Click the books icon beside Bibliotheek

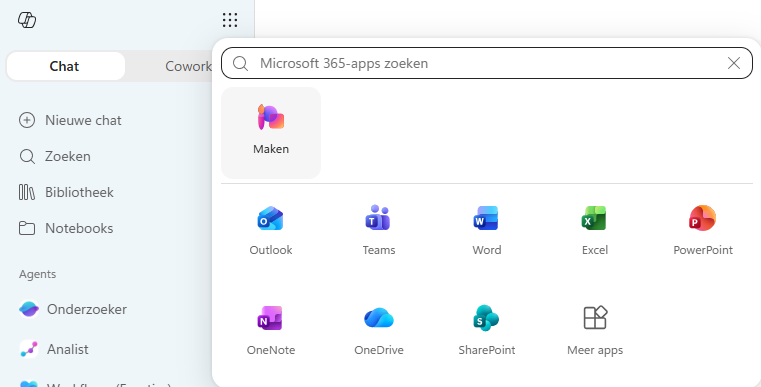click(x=27, y=192)
